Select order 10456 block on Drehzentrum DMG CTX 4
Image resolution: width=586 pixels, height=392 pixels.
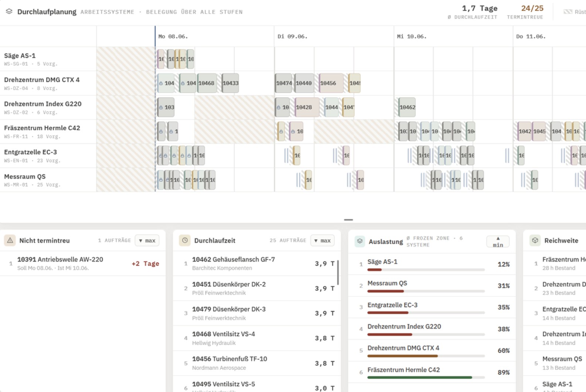pyautogui.click(x=331, y=83)
